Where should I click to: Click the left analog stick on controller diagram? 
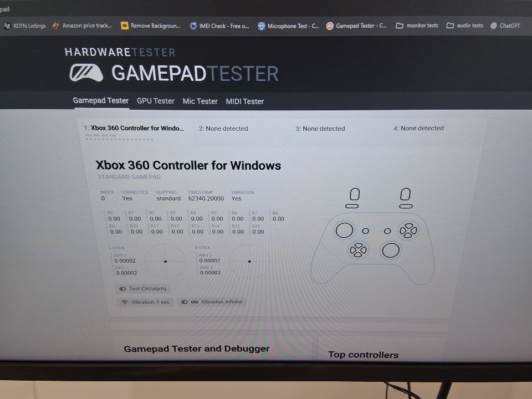(344, 230)
